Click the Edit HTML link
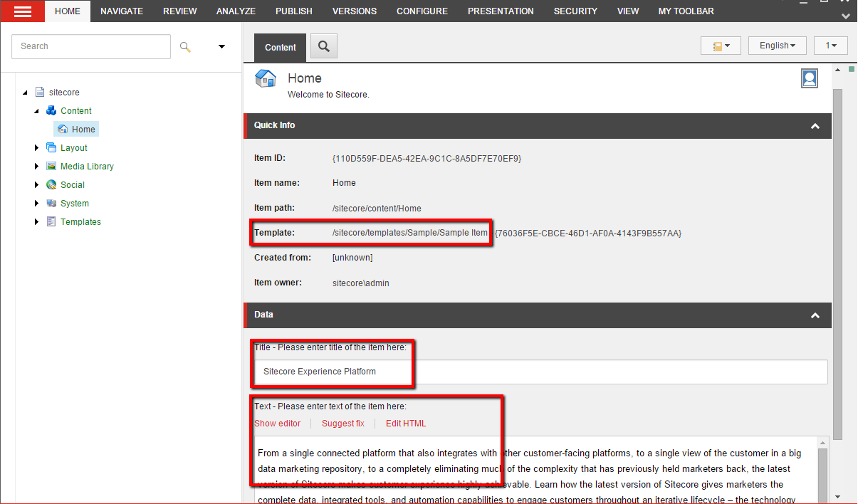Viewport: 858px width, 504px height. pos(406,423)
